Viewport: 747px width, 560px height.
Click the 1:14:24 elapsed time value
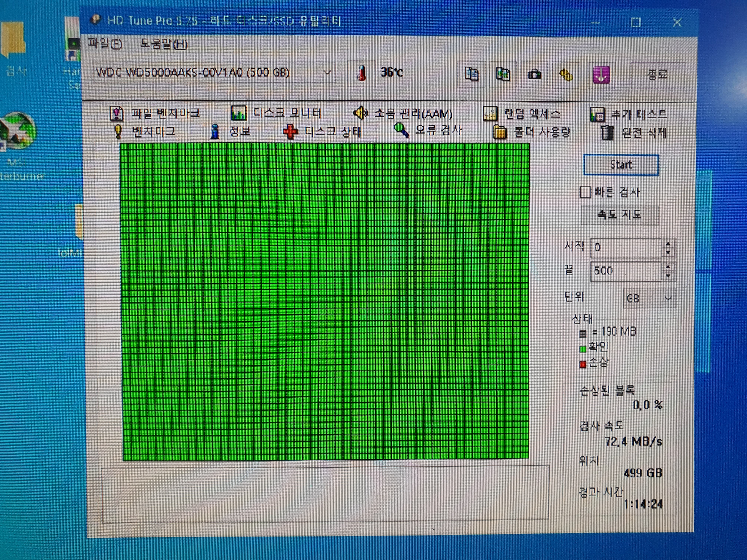pyautogui.click(x=643, y=504)
